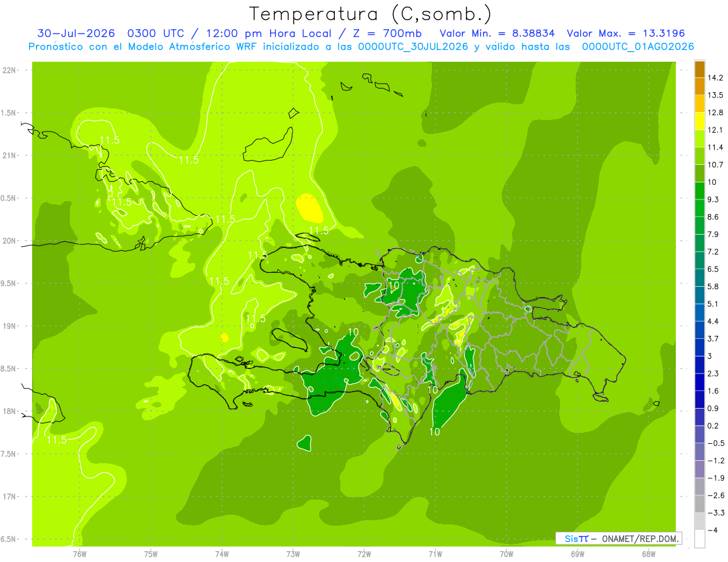Screen dimensions: 728x562
Task: Click legend value "7.2"
Action: pos(715,252)
